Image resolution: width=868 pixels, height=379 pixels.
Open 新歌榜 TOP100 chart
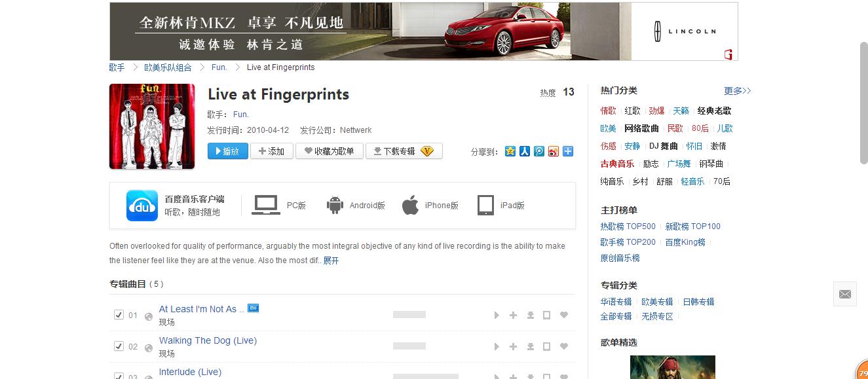click(692, 226)
